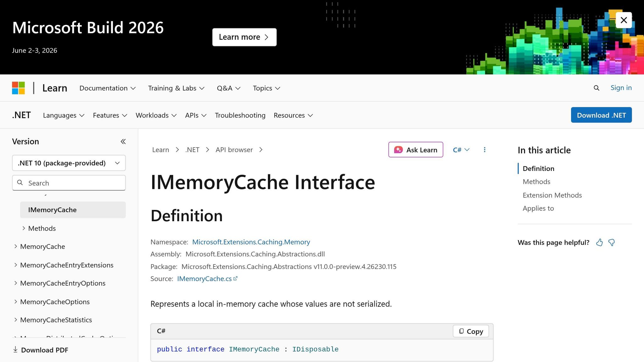The image size is (644, 362).
Task: Open the Q&A dropdown menu
Action: click(x=229, y=88)
